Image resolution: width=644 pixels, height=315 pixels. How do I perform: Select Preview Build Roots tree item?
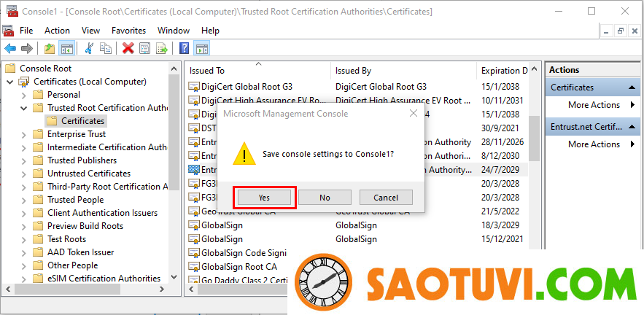point(85,226)
